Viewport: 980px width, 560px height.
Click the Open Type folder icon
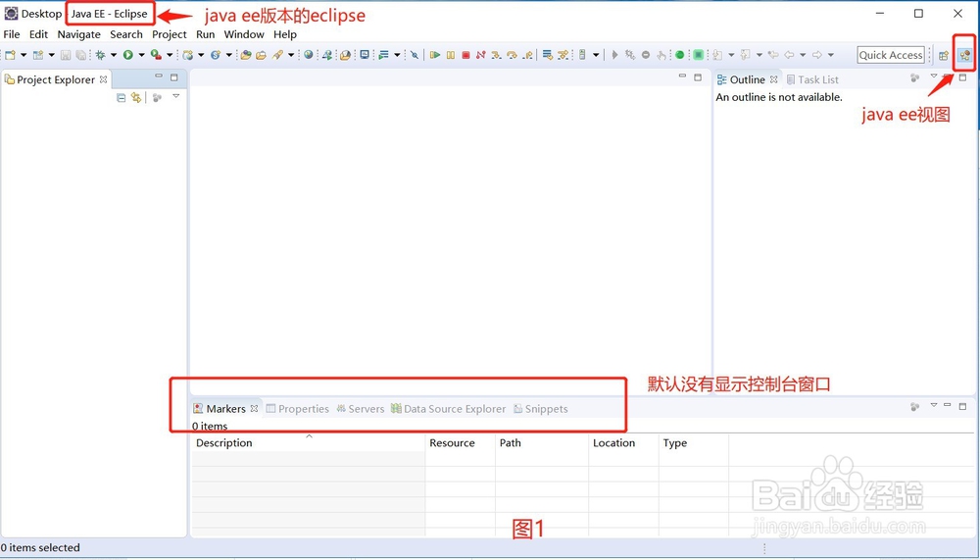coord(246,55)
